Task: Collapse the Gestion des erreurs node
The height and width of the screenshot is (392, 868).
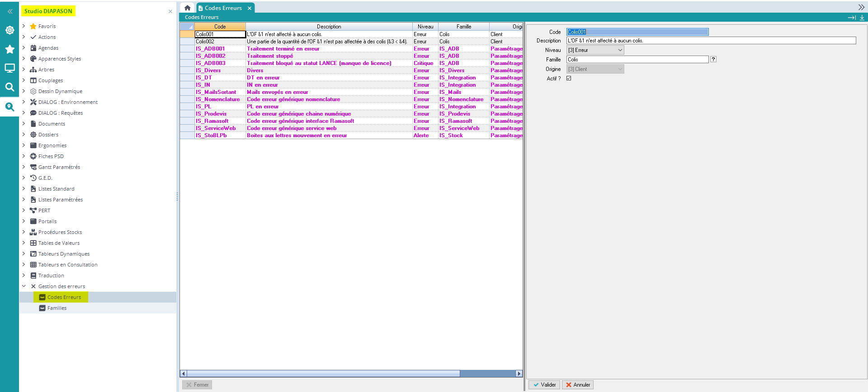Action: (x=24, y=286)
